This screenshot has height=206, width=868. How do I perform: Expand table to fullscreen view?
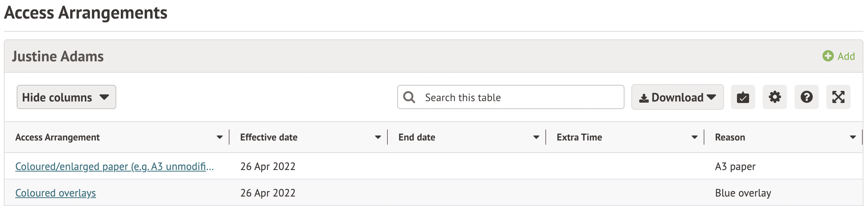(838, 97)
